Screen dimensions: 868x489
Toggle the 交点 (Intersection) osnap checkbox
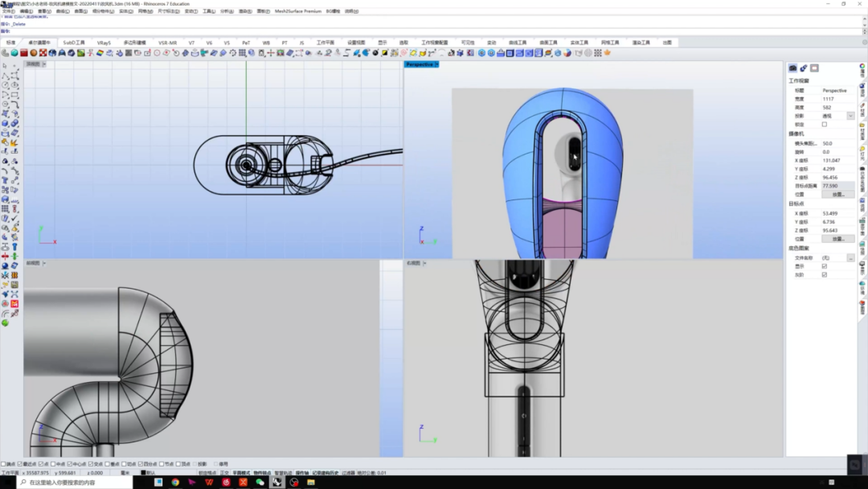click(x=91, y=464)
